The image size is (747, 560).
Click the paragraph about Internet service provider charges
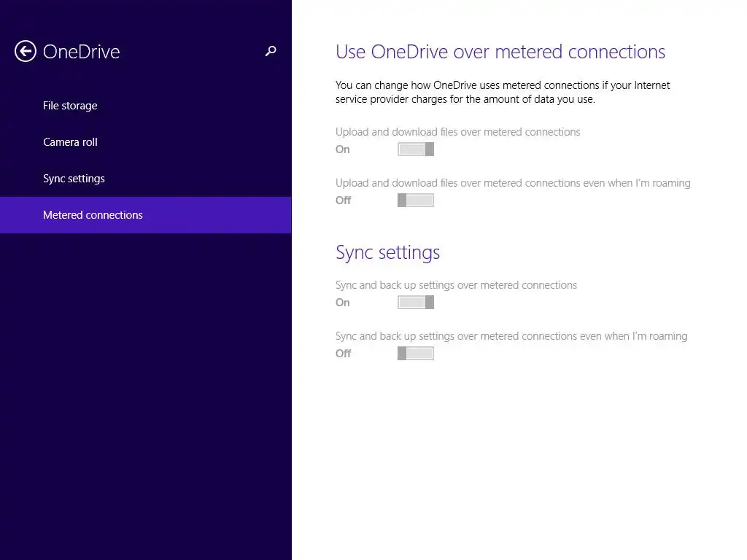click(503, 93)
